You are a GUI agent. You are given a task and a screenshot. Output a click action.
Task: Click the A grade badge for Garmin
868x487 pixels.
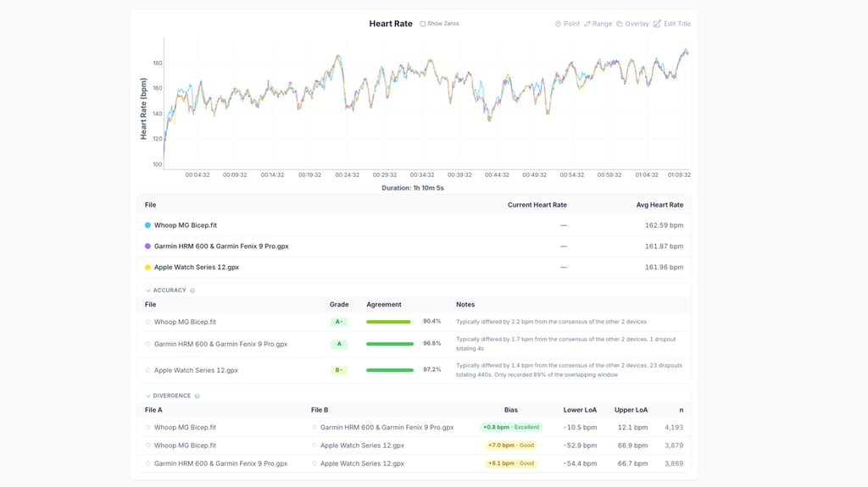(x=339, y=344)
